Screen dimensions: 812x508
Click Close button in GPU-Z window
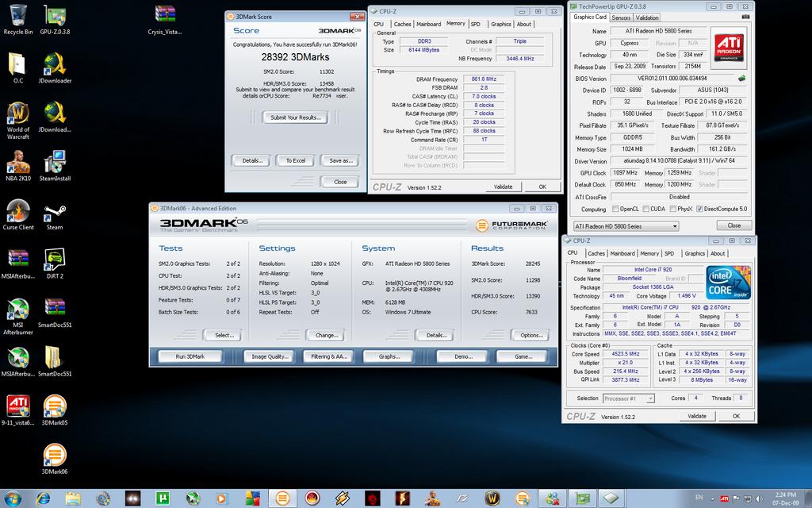(733, 225)
